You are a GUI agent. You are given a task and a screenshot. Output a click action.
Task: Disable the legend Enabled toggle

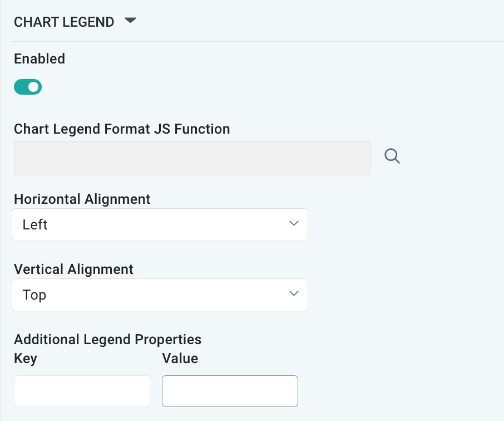coord(28,87)
